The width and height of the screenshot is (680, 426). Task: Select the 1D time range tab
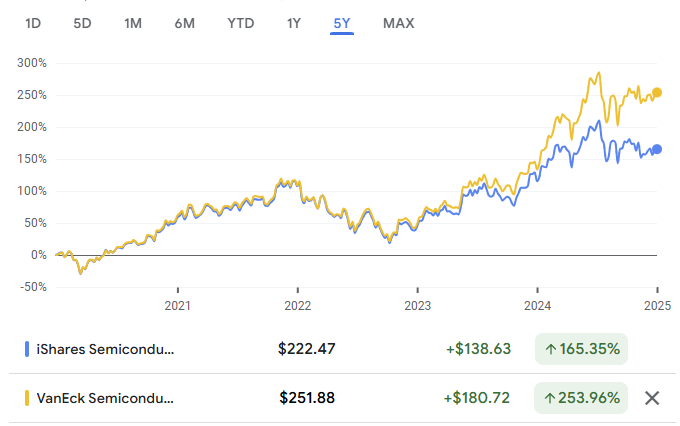pos(33,23)
